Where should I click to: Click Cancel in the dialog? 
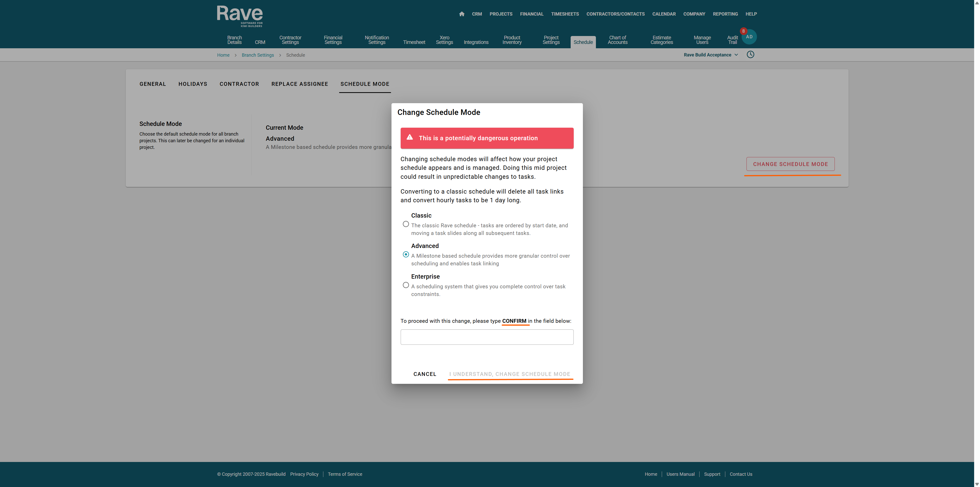[x=425, y=374]
